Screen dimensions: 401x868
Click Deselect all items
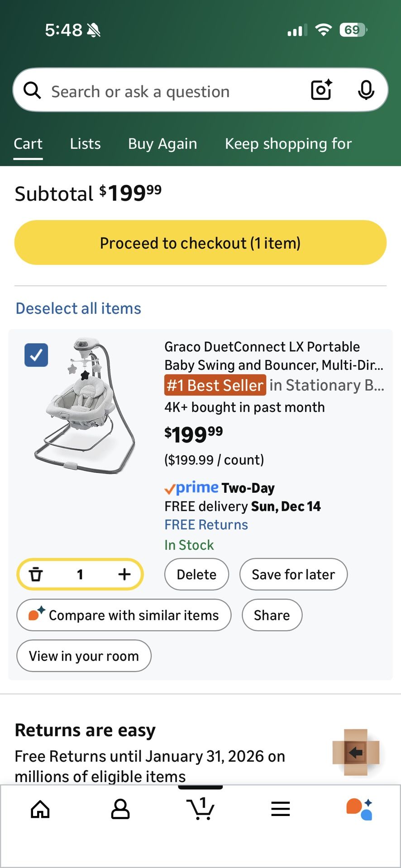pyautogui.click(x=78, y=308)
